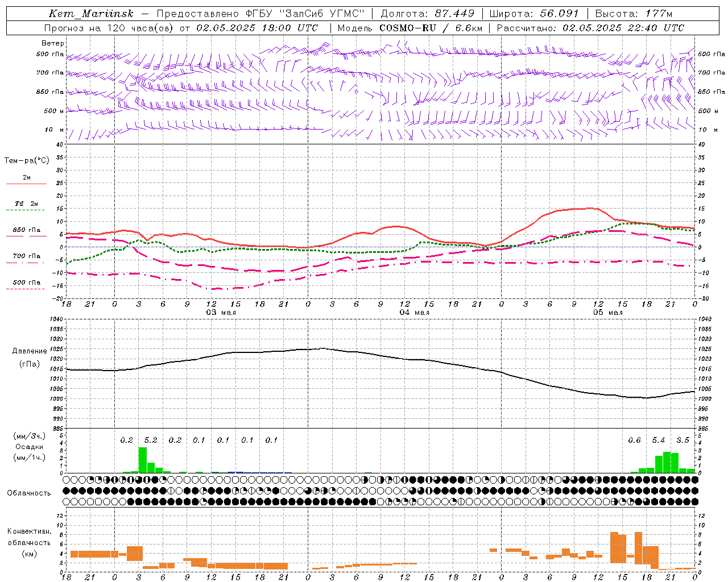
Task: Select the 'Td 2м' dew point legend entry
Action: pyautogui.click(x=27, y=203)
